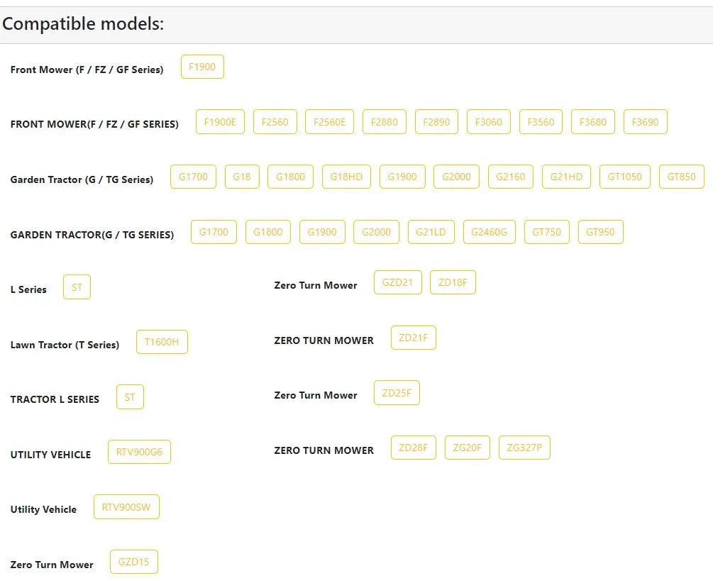Select F2880 model button
The image size is (713, 588).
[385, 122]
